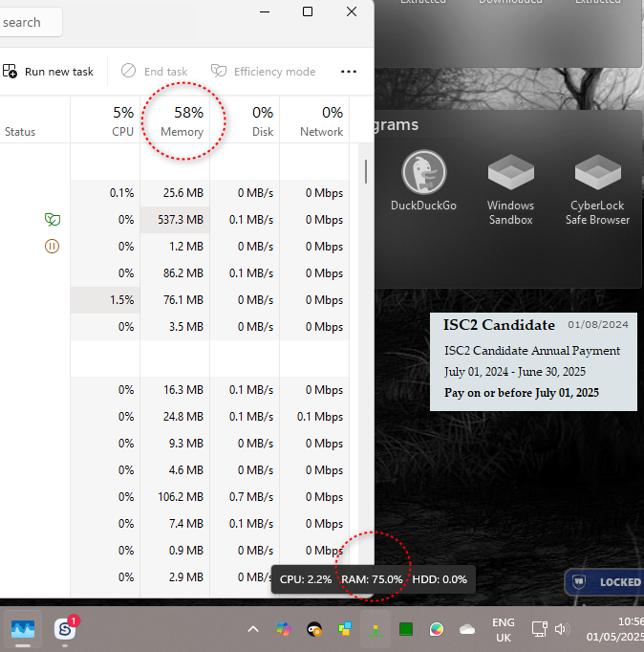Click the blue LOCKED shield badge
Viewport: 644px width, 652px height.
click(605, 581)
